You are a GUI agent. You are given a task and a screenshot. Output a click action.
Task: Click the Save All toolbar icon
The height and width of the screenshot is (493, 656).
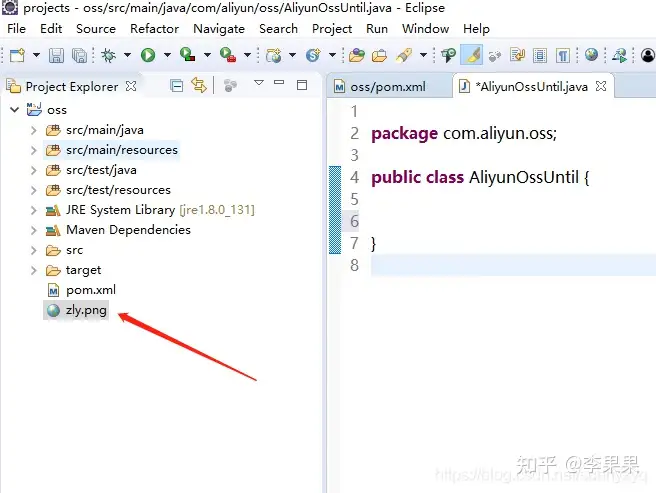click(x=79, y=55)
